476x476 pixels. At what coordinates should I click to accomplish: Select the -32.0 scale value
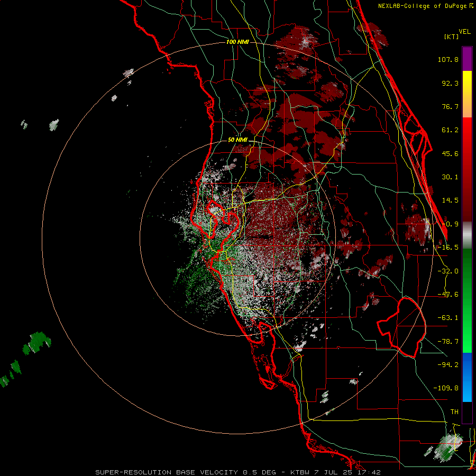(x=448, y=271)
